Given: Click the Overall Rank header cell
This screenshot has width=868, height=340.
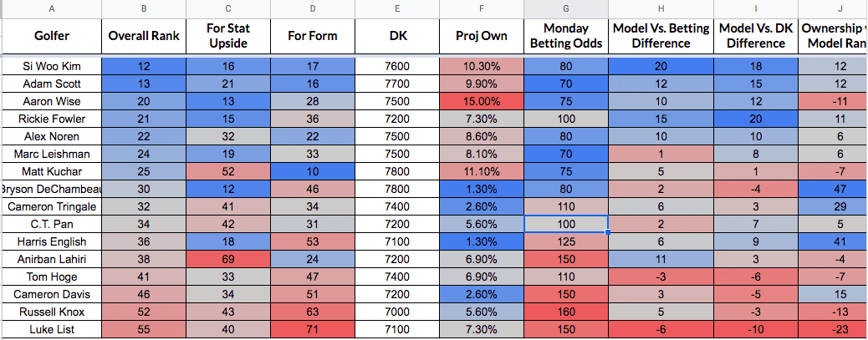Looking at the screenshot, I should [144, 36].
